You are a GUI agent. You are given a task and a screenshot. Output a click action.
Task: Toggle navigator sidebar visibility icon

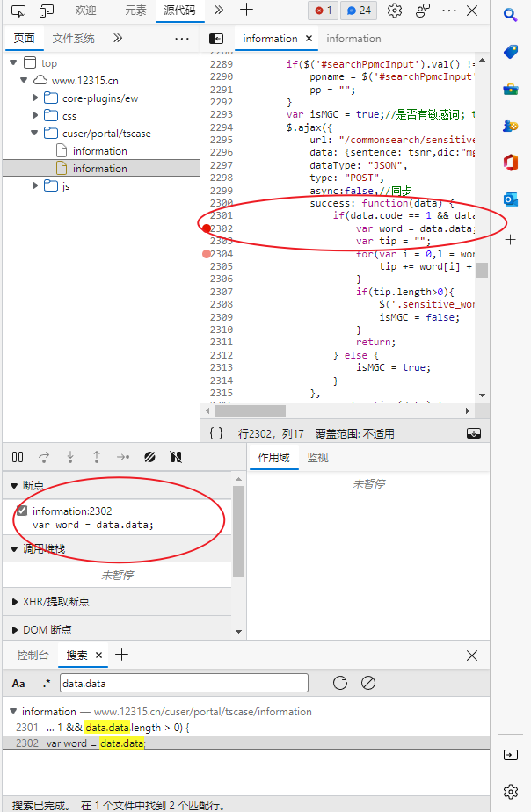216,39
